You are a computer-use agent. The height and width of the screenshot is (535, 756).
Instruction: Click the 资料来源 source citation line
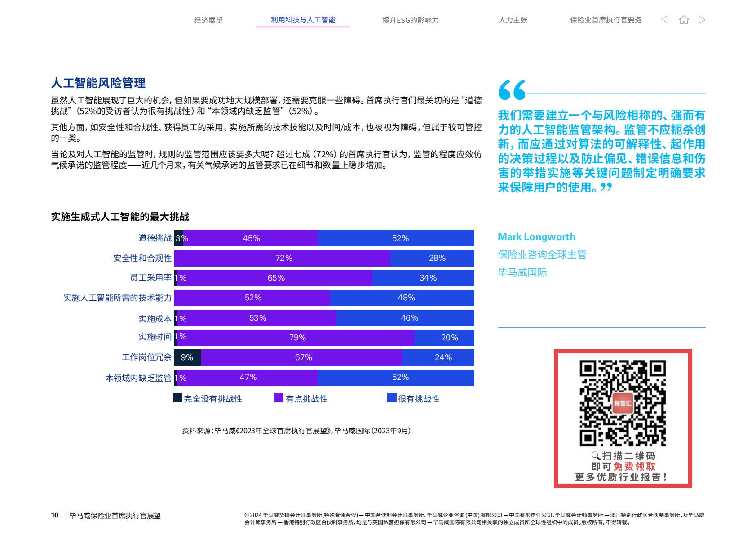pyautogui.click(x=296, y=431)
